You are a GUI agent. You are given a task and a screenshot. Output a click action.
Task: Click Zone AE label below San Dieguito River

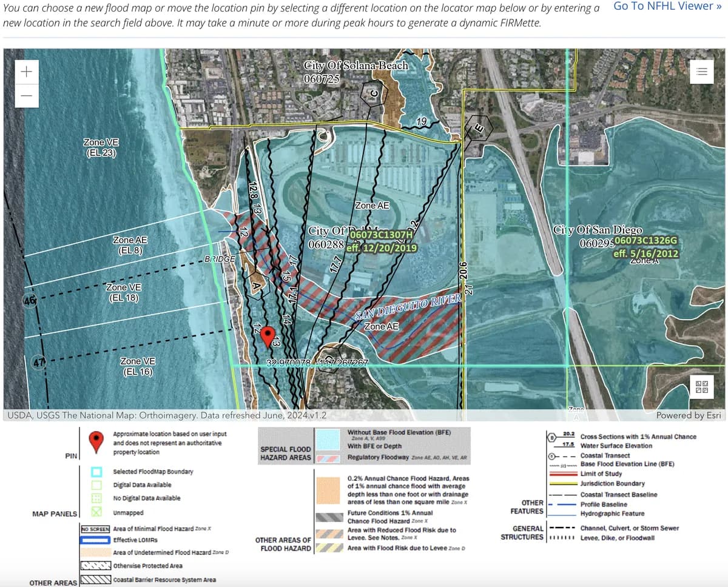pos(381,326)
